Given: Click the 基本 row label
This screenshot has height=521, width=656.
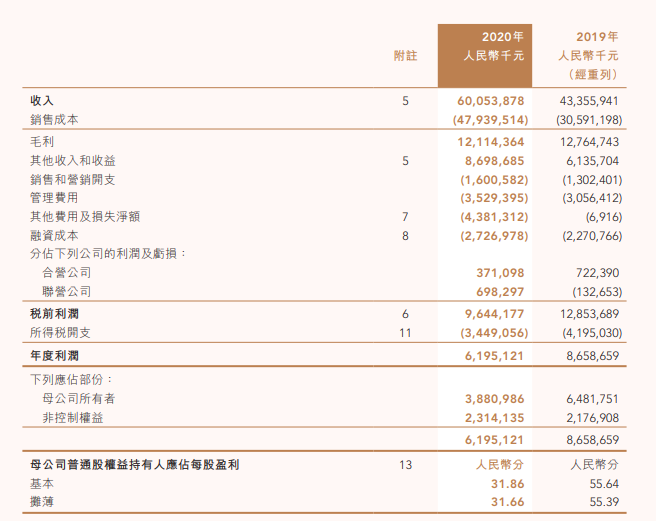Looking at the screenshot, I should pyautogui.click(x=42, y=484).
